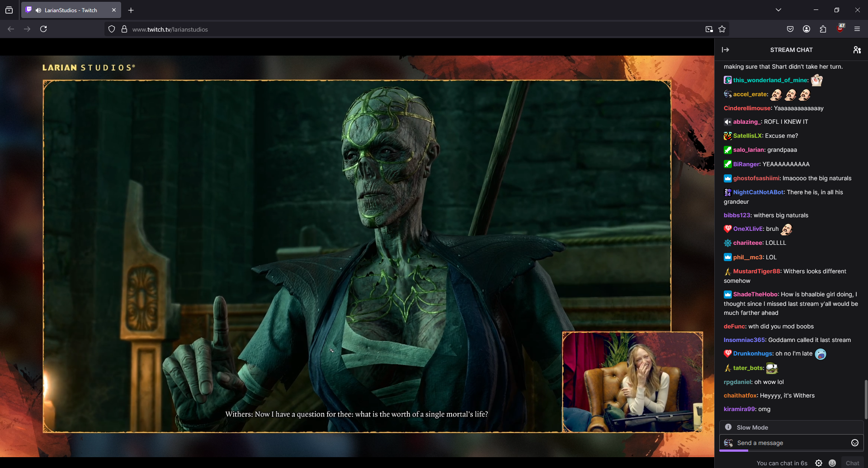
Task: Click the badge beside ablazing_
Action: [x=728, y=122]
